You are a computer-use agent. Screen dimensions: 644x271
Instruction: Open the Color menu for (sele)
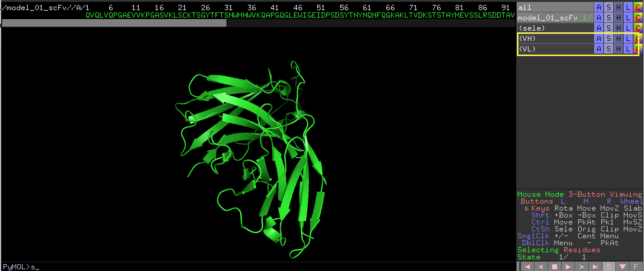638,28
